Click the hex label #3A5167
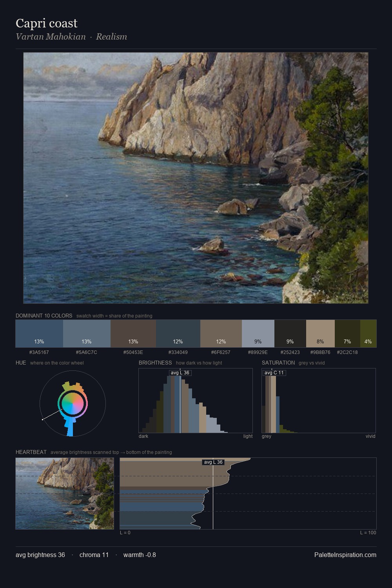 click(x=39, y=352)
